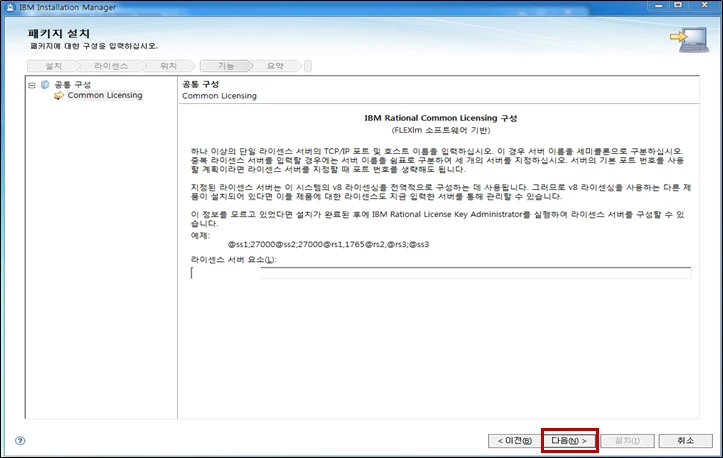Open the 위치 wizard step
This screenshot has width=723, height=458.
pos(167,66)
